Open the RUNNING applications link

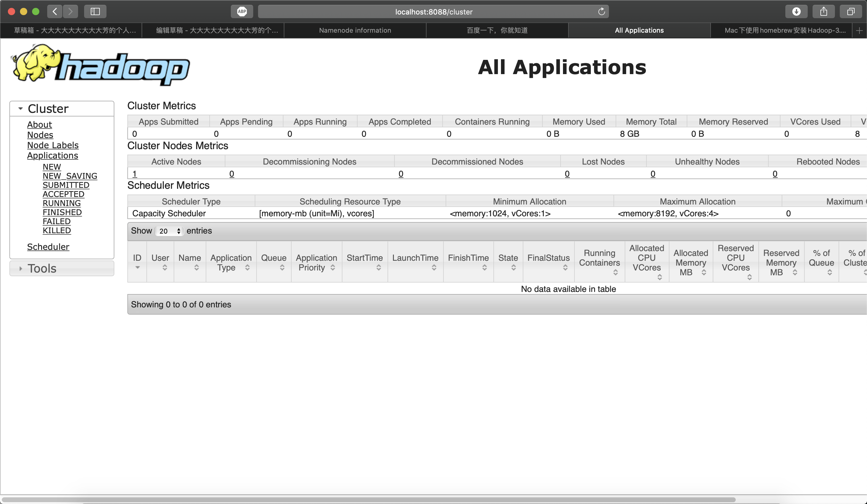pos(62,203)
